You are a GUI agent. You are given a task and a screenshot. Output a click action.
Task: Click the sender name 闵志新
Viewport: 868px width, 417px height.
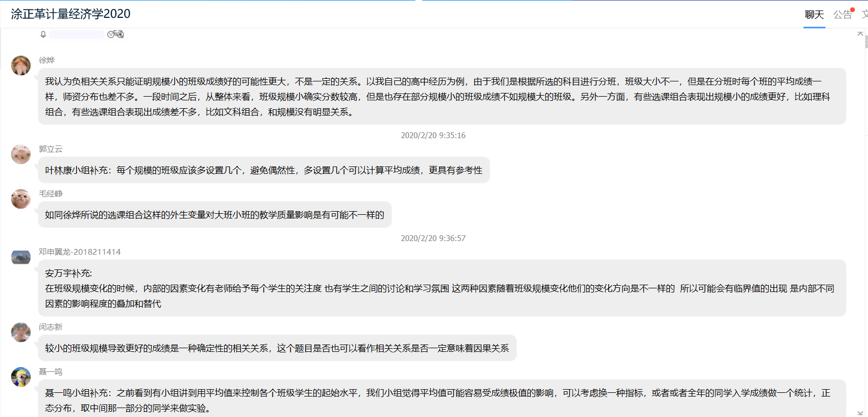coord(50,327)
